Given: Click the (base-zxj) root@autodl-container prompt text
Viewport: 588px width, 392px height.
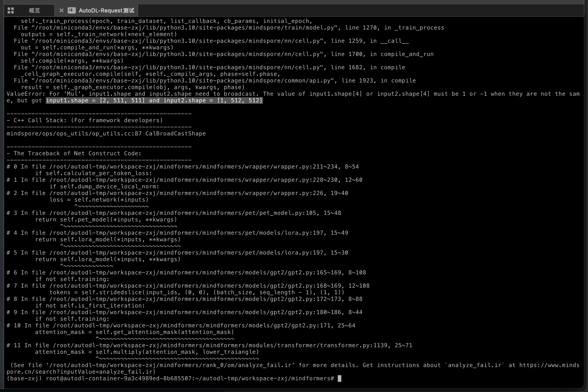Looking at the screenshot, I should coord(170,379).
